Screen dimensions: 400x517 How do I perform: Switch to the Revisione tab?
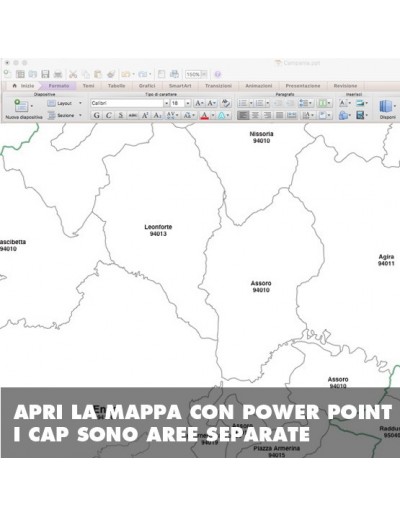[x=345, y=86]
